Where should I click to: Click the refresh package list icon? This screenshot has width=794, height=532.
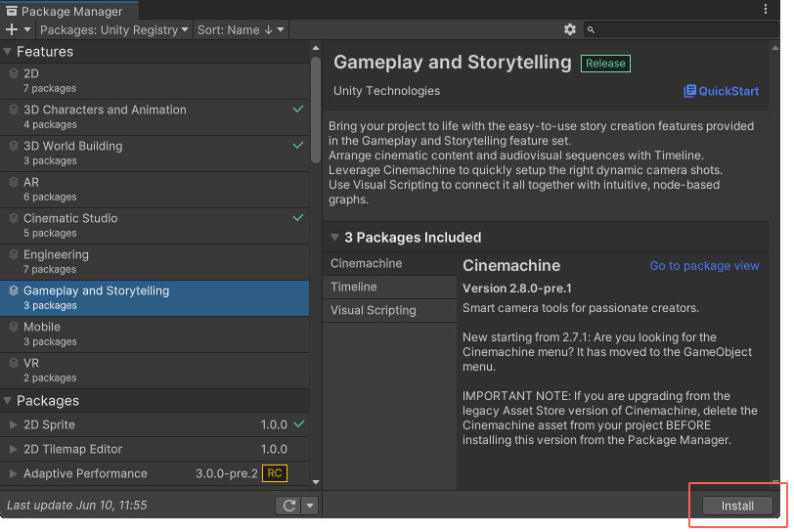[x=287, y=506]
